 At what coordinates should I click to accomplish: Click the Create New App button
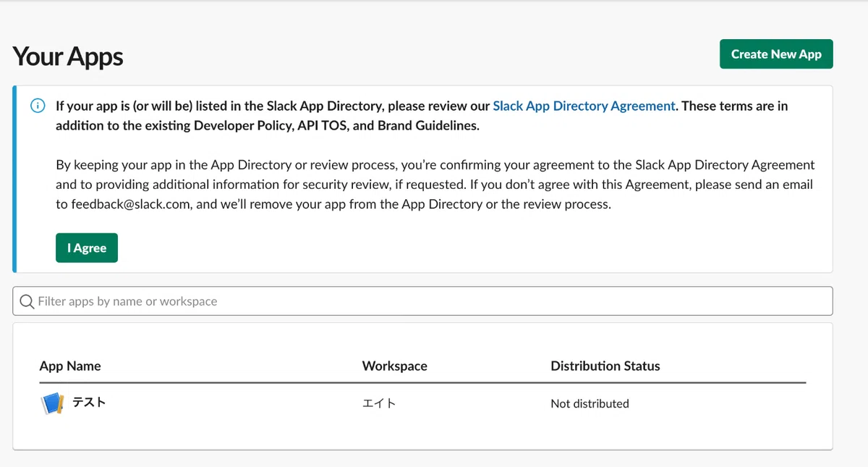pyautogui.click(x=776, y=54)
